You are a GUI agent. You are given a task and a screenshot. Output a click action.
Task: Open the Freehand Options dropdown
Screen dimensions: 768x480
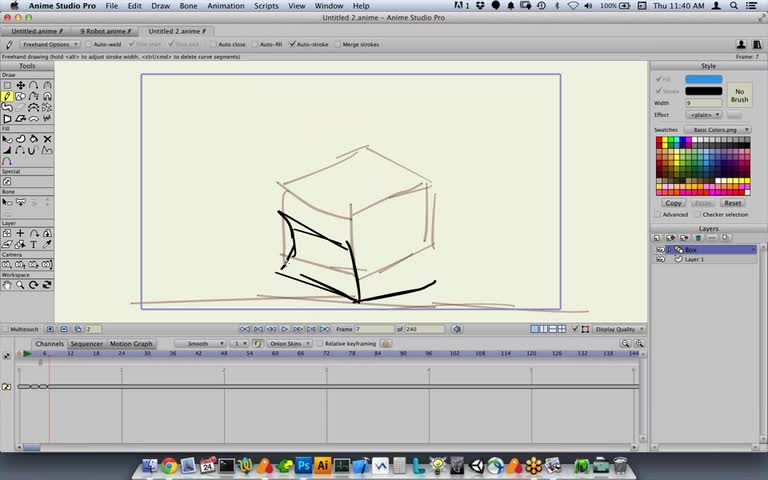(50, 44)
